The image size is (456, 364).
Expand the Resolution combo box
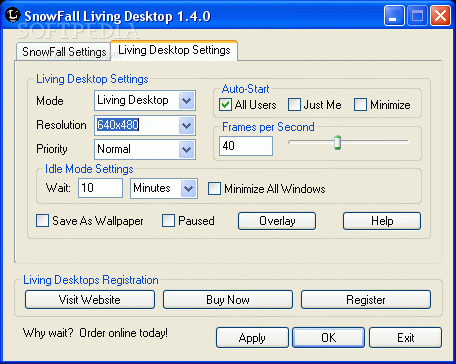coord(186,125)
